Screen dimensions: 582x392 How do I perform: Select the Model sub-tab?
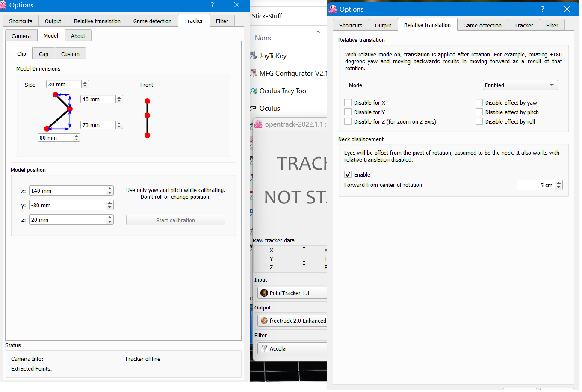click(x=51, y=35)
